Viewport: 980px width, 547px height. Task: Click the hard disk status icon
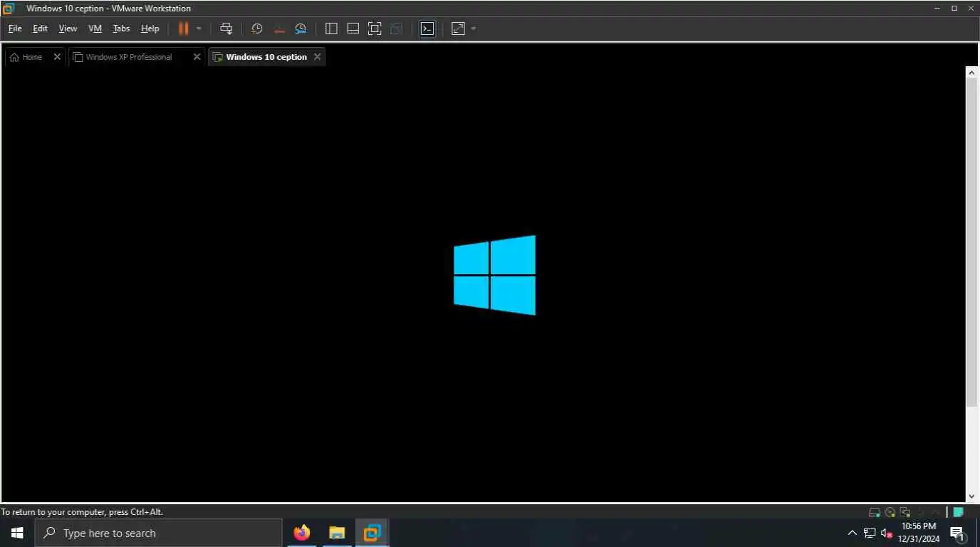tap(875, 512)
